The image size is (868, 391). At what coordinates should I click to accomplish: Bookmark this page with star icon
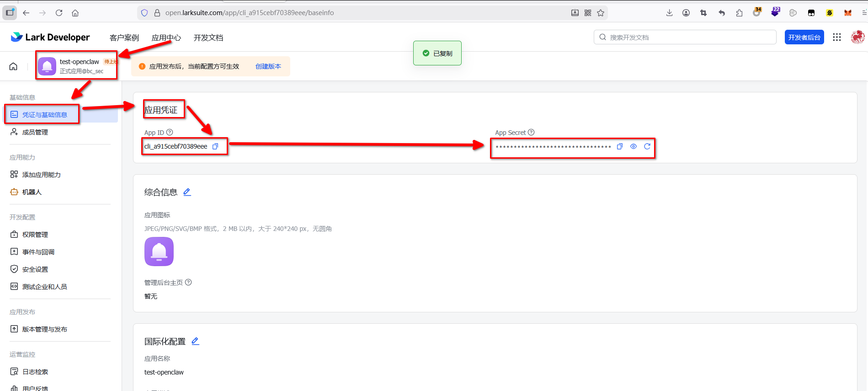click(x=601, y=13)
